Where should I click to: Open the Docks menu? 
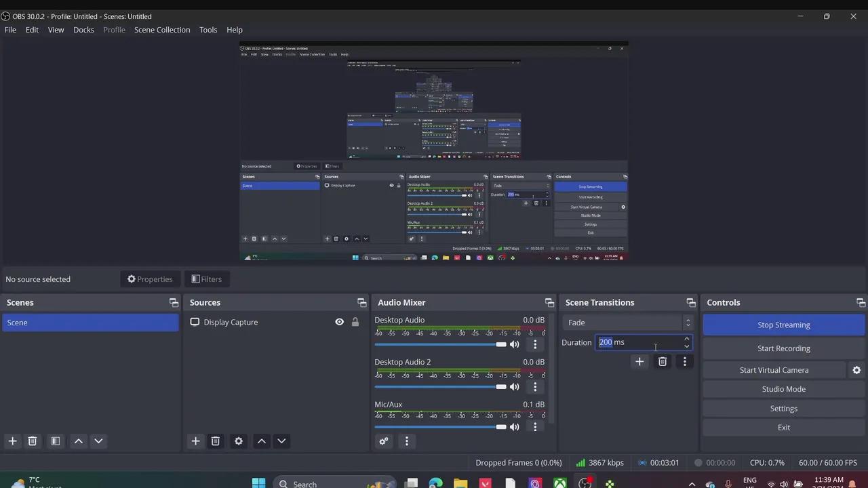coord(83,30)
